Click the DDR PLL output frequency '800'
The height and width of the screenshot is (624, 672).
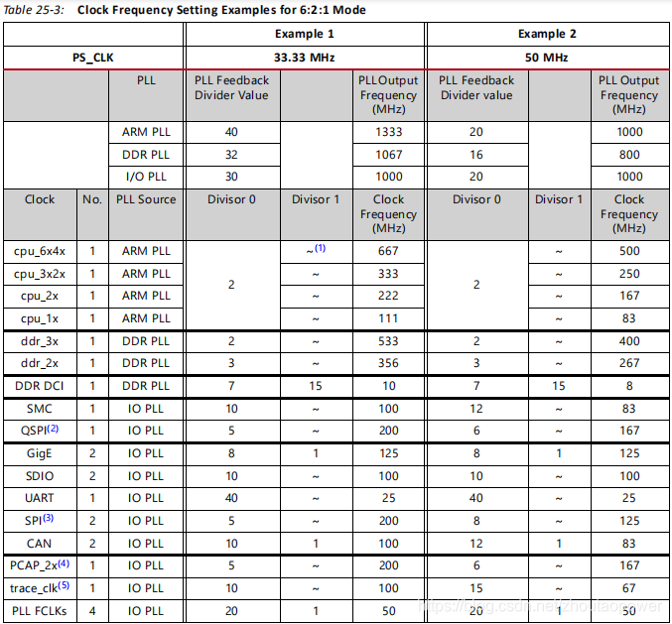tap(629, 155)
